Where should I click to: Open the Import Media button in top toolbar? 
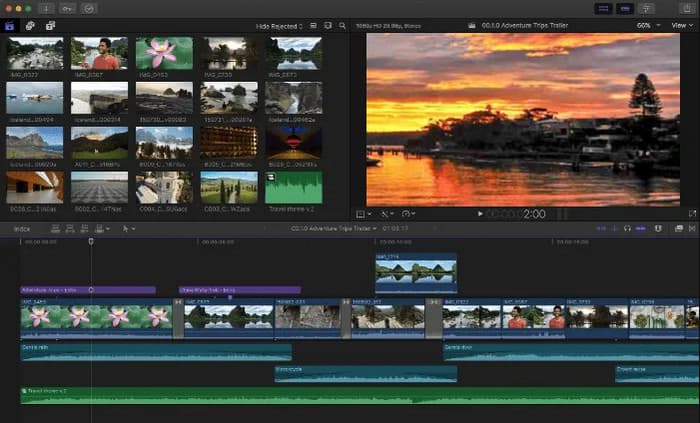[x=46, y=8]
